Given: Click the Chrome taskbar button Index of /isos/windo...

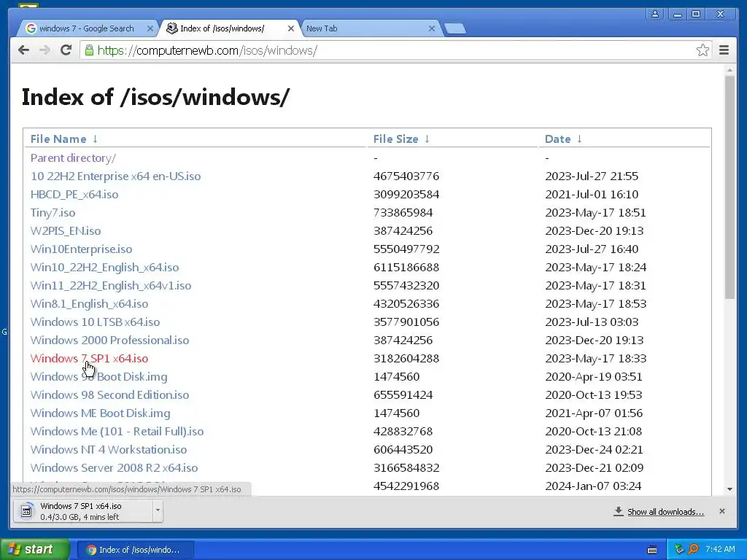Looking at the screenshot, I should [x=135, y=550].
